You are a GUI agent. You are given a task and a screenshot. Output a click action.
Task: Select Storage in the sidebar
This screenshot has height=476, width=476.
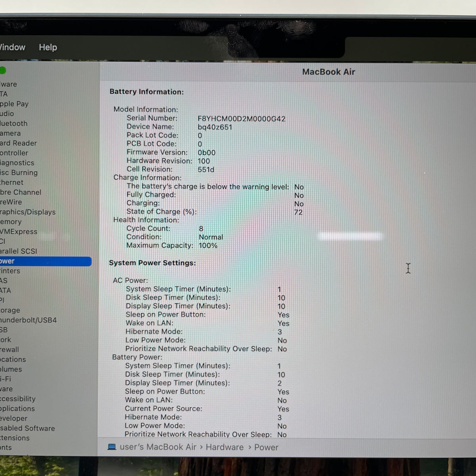pos(10,310)
